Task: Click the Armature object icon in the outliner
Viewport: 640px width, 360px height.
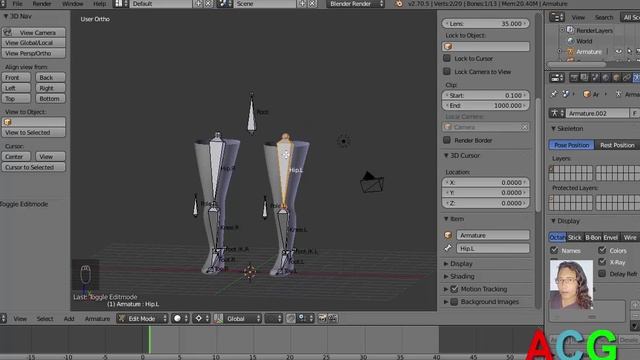Action: (571, 51)
